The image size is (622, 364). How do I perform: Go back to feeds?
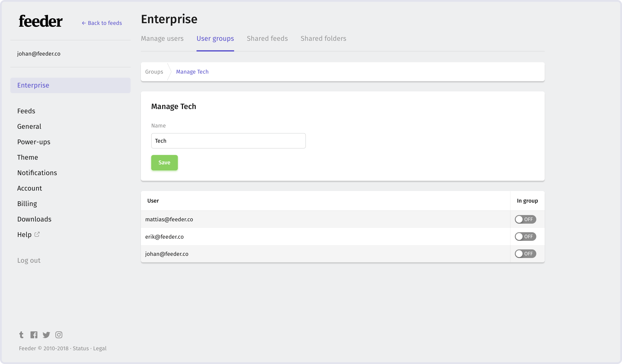102,23
